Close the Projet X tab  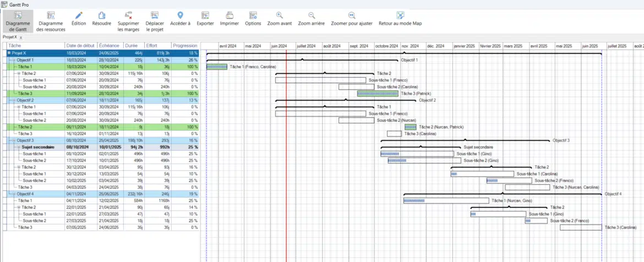(x=21, y=37)
